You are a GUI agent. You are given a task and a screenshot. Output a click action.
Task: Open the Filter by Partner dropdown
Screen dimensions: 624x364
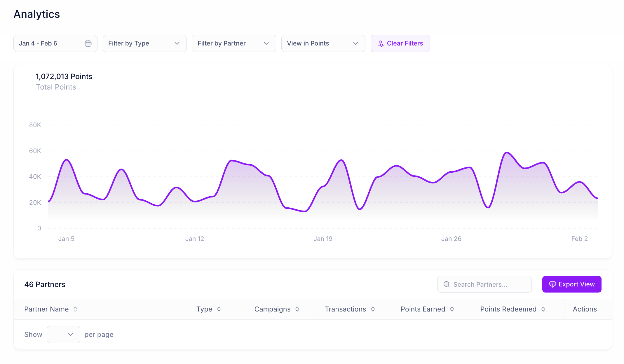click(x=234, y=43)
